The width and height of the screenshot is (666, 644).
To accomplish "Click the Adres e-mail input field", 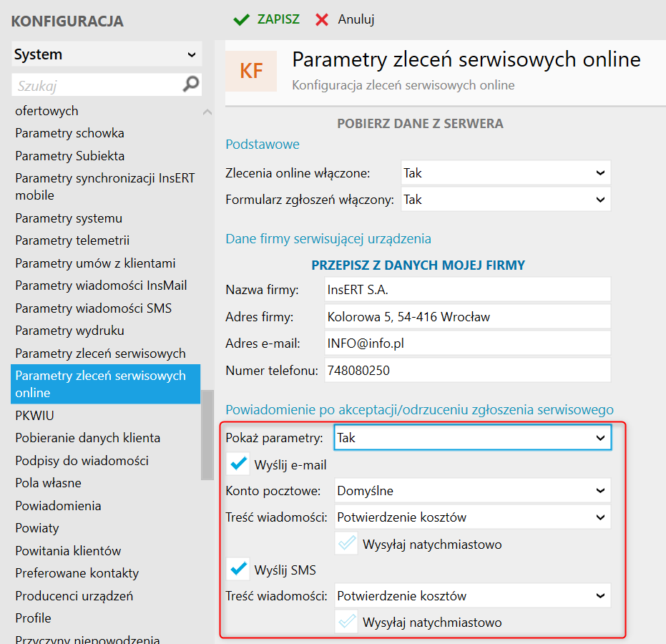I will (467, 343).
